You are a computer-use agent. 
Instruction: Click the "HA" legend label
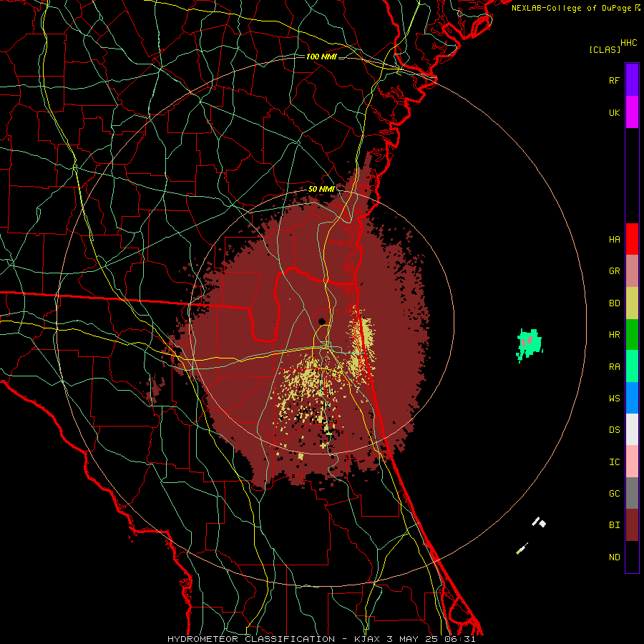coord(614,240)
